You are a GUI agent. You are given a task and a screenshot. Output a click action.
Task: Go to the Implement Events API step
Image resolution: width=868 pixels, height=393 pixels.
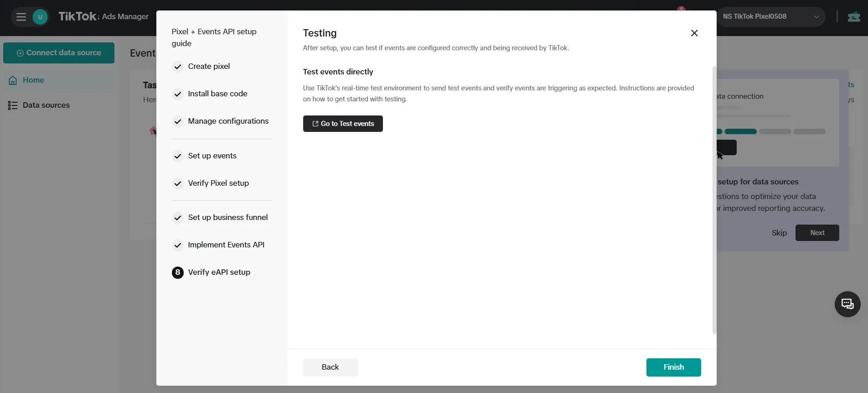point(226,245)
